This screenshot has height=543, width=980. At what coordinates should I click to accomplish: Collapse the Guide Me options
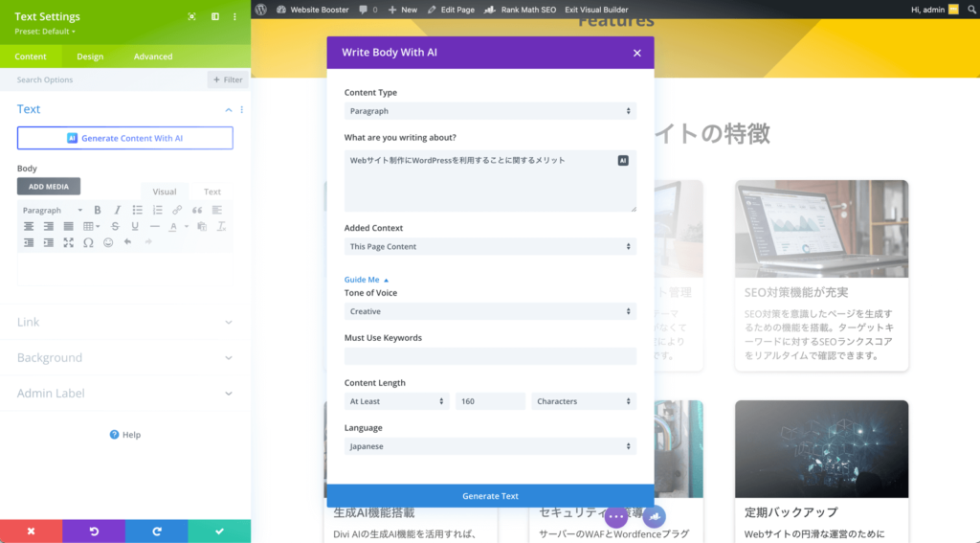[x=367, y=280]
